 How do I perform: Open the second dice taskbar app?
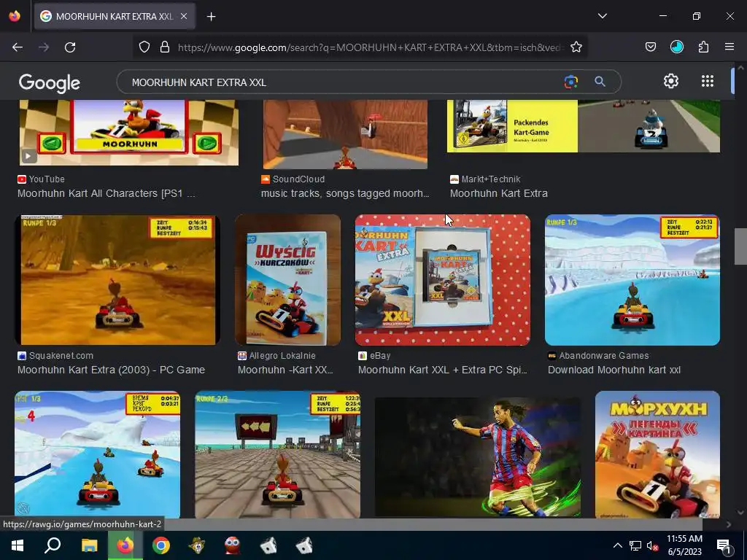coord(304,545)
